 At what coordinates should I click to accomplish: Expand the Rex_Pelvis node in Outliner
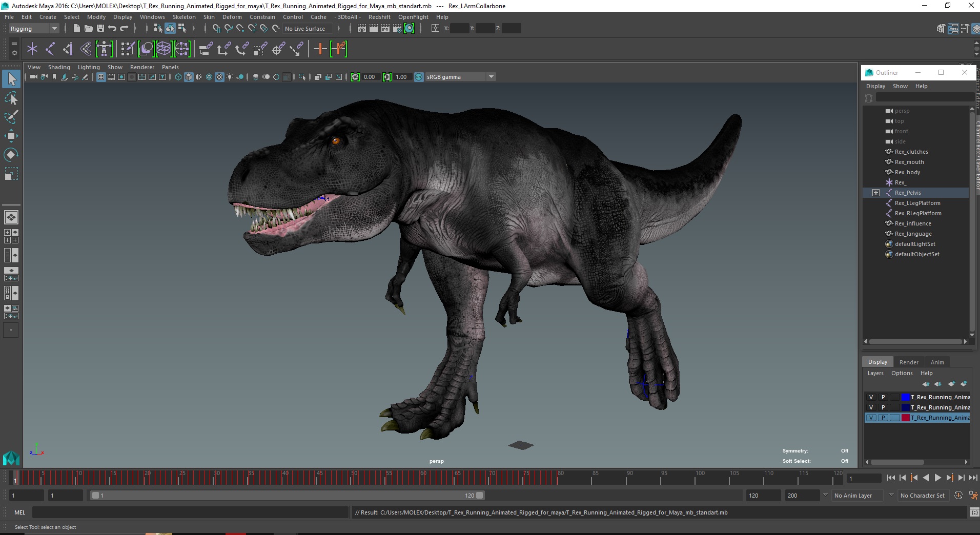876,193
